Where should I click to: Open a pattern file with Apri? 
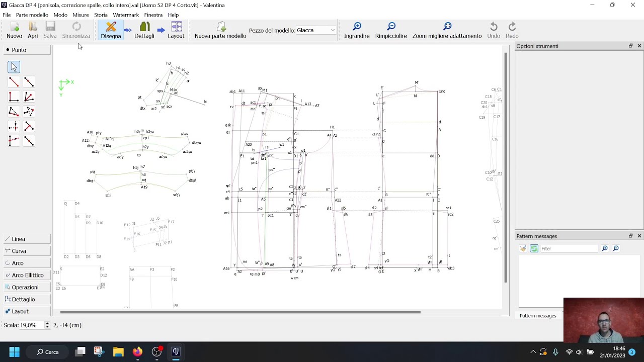tap(33, 30)
